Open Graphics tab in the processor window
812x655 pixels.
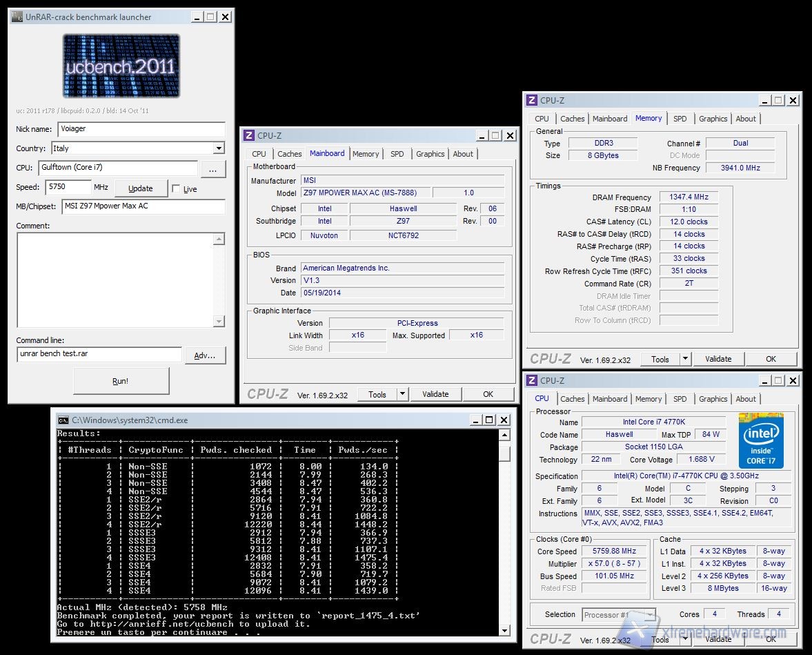click(x=713, y=399)
